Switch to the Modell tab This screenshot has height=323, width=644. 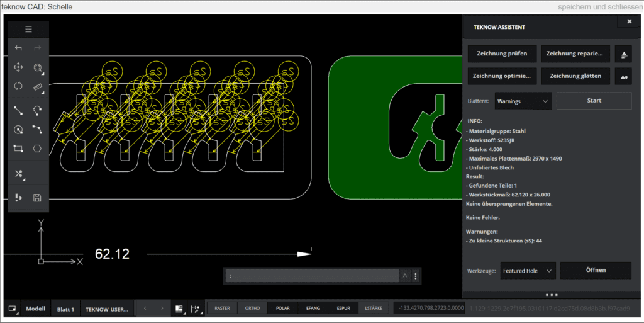point(36,309)
